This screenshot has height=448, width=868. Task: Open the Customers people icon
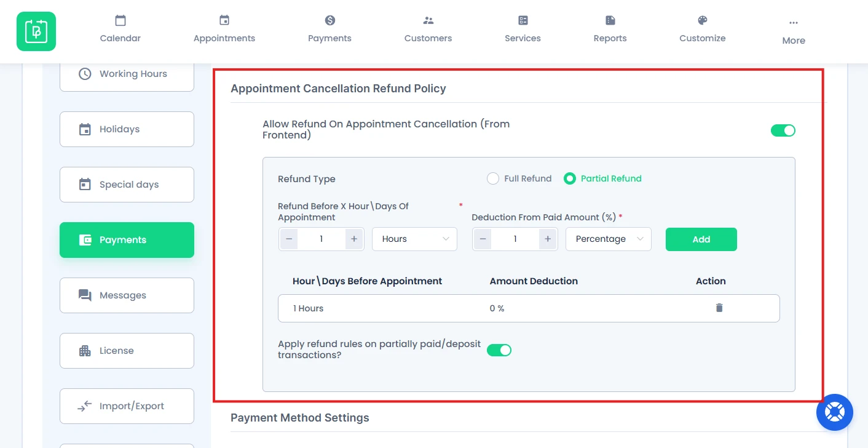point(428,20)
